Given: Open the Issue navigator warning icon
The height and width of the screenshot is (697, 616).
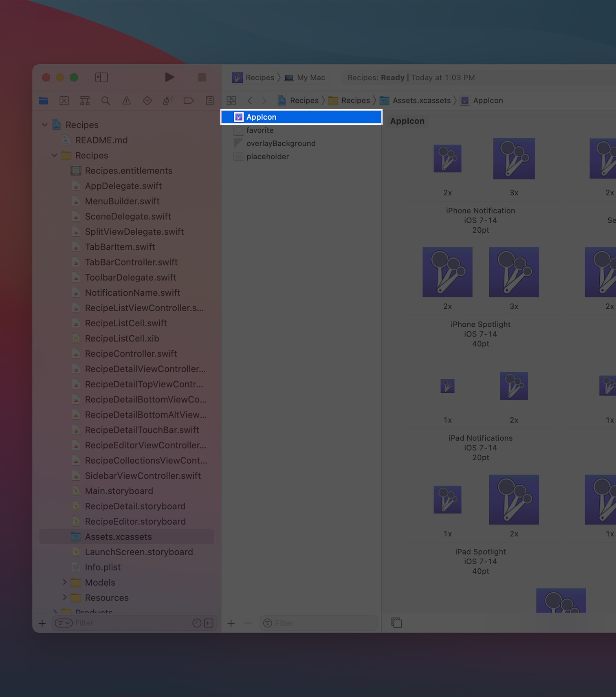Looking at the screenshot, I should click(x=127, y=101).
